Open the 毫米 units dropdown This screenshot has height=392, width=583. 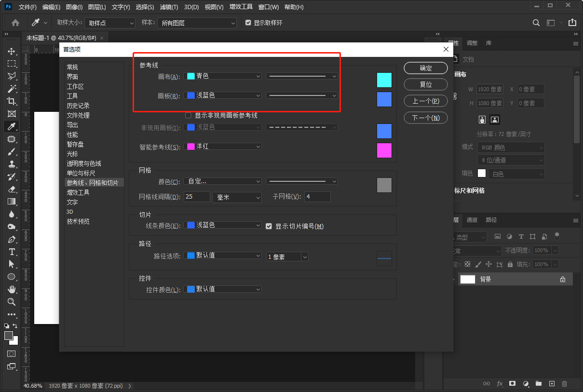pos(237,197)
